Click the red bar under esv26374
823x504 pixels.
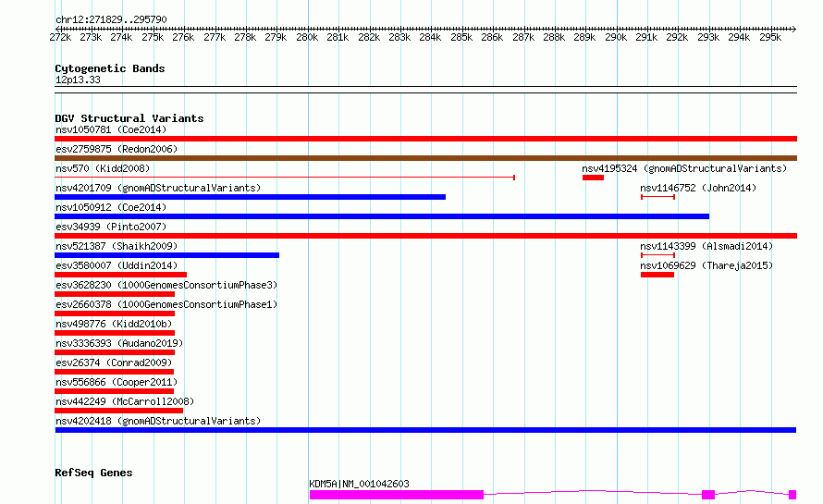coord(114,372)
